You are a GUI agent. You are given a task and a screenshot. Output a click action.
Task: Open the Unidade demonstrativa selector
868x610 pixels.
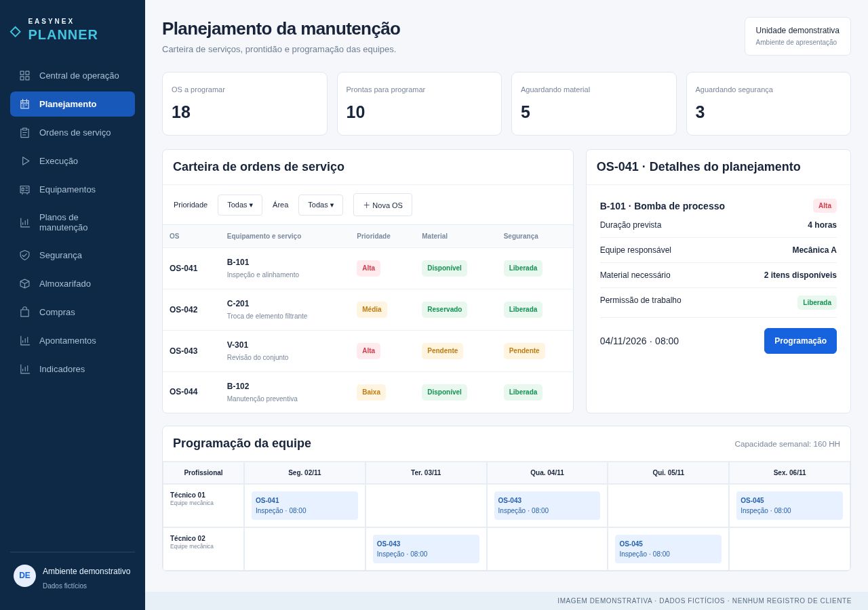click(x=797, y=37)
